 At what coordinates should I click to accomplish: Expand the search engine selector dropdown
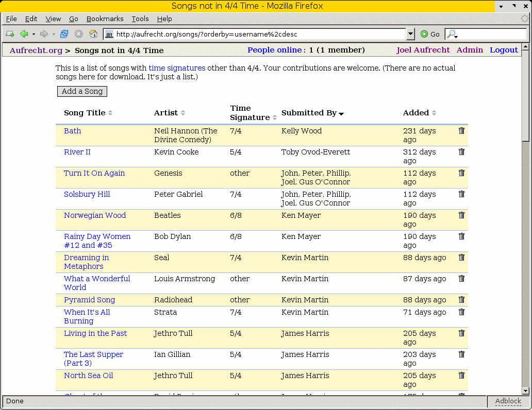point(453,35)
